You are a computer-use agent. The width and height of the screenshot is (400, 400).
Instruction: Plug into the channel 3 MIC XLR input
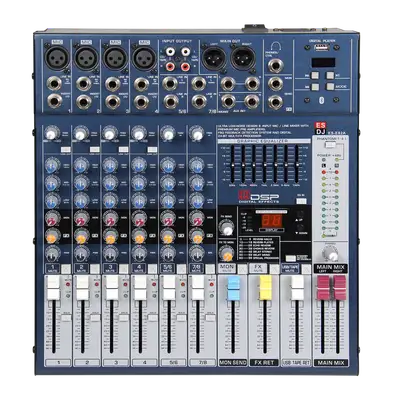click(x=115, y=58)
